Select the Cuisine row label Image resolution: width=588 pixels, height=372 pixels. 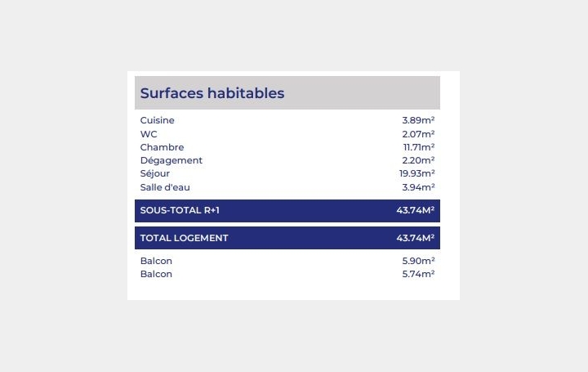158,120
